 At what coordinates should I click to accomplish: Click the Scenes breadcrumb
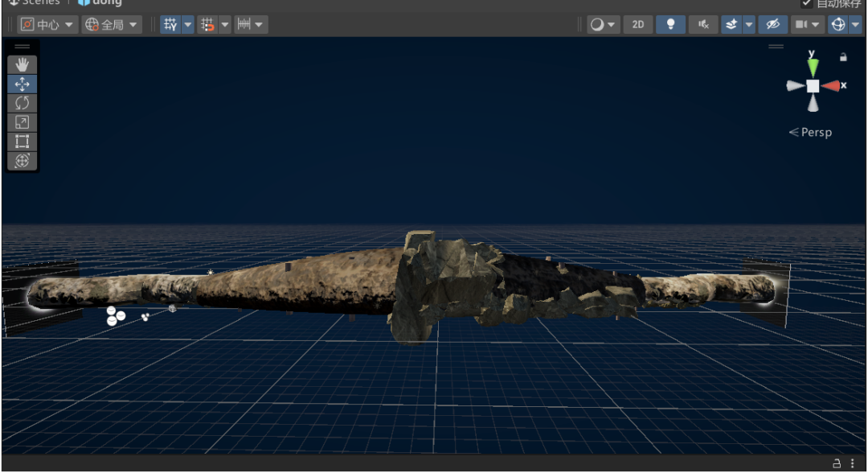click(x=35, y=2)
